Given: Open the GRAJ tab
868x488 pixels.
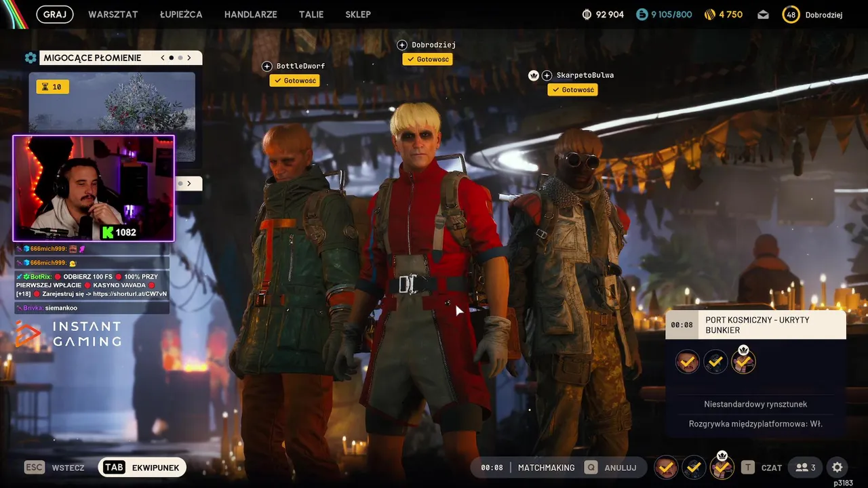Looking at the screenshot, I should click(55, 14).
